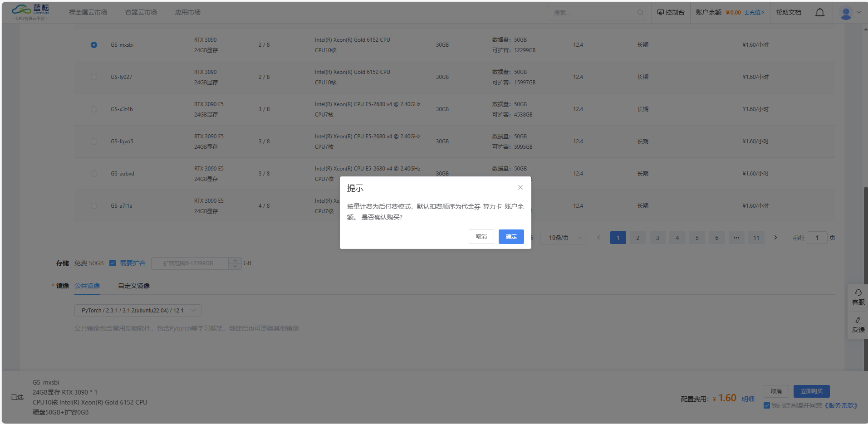Select the GS-x3t4b radio button
This screenshot has height=424, width=868.
(x=94, y=109)
